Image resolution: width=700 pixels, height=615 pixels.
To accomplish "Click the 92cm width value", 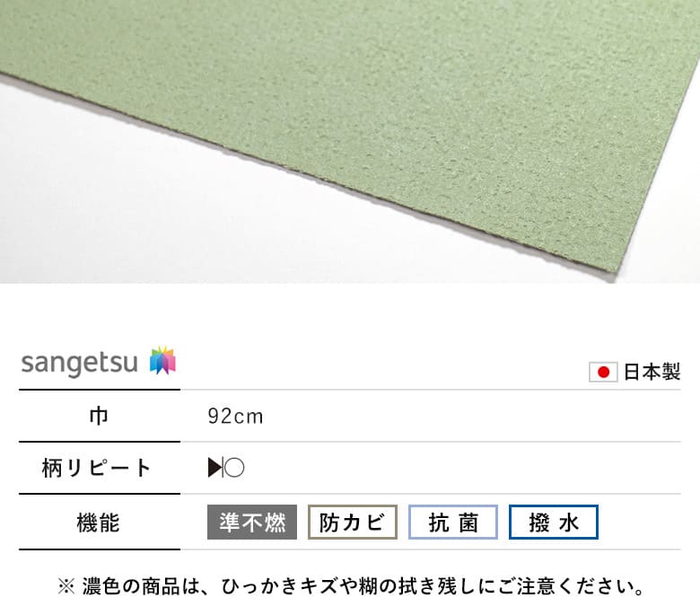I will pyautogui.click(x=236, y=417).
